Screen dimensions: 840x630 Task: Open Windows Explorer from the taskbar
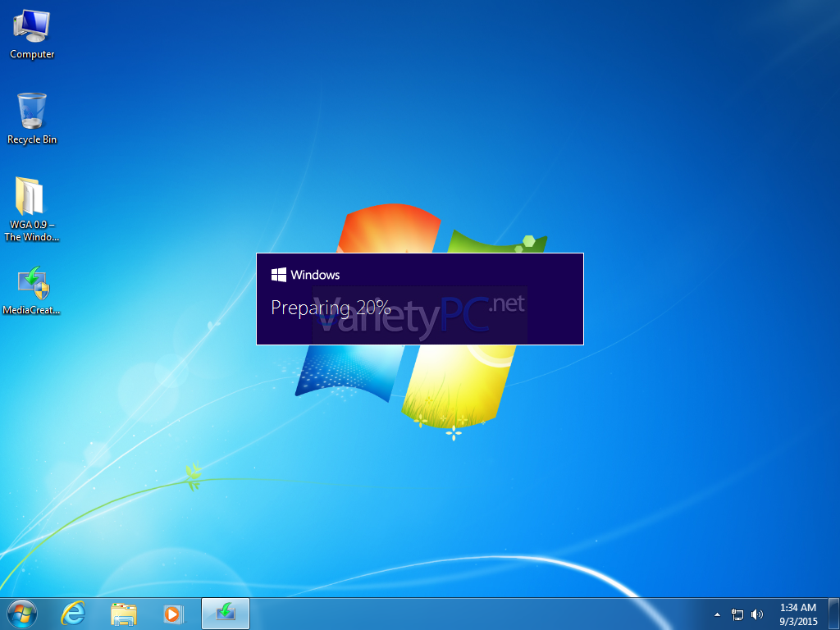click(x=124, y=614)
